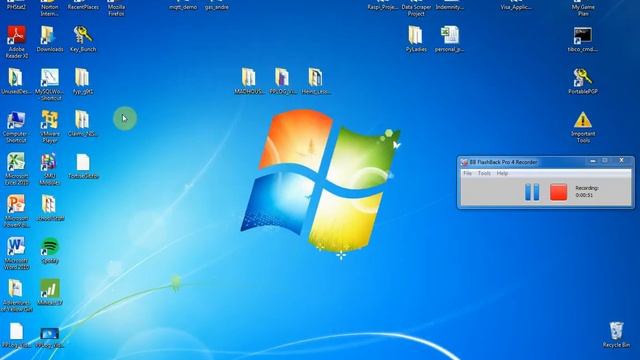Select the Mozilla Firefox label
The height and width of the screenshot is (360, 640).
pos(116,10)
